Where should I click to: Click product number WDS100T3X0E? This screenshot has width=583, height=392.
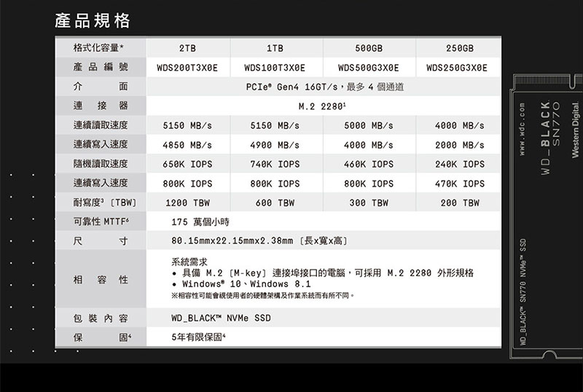tap(275, 68)
